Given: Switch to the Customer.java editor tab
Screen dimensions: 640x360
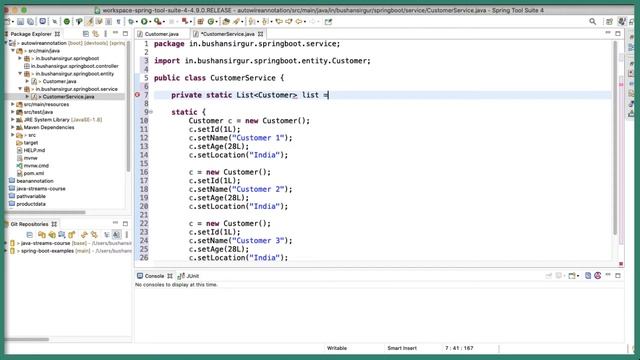Looking at the screenshot, I should 162,34.
